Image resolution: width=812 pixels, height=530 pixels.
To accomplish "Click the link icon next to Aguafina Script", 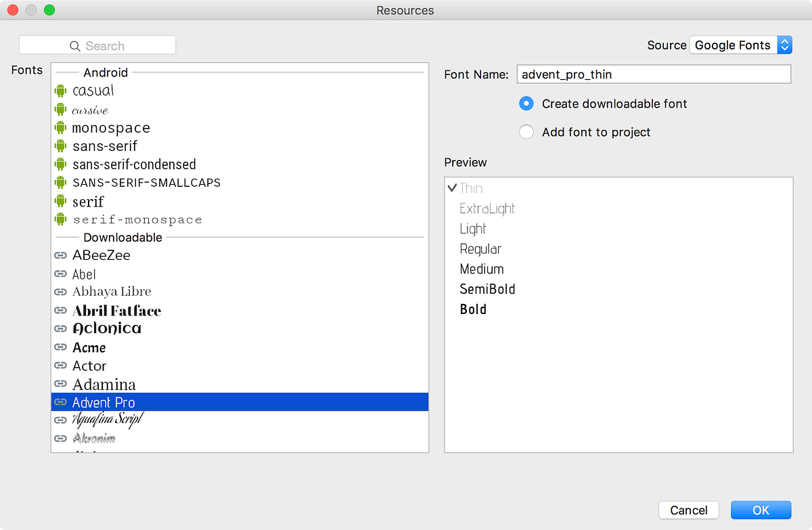I will 61,420.
